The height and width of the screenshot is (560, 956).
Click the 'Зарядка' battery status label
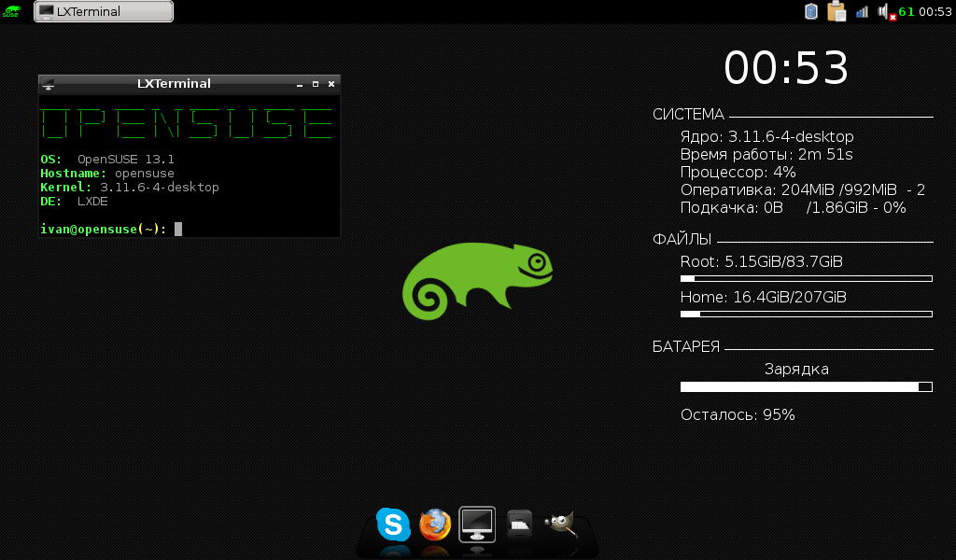[796, 370]
